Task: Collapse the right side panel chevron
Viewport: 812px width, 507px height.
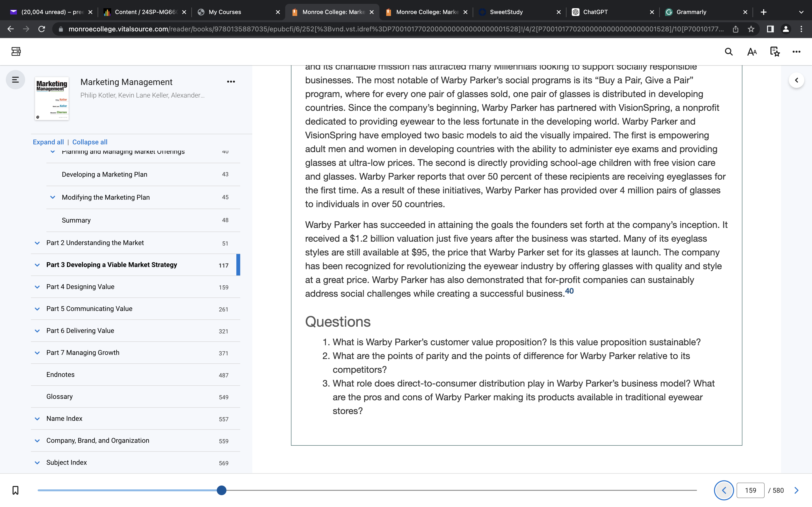Action: [x=796, y=80]
